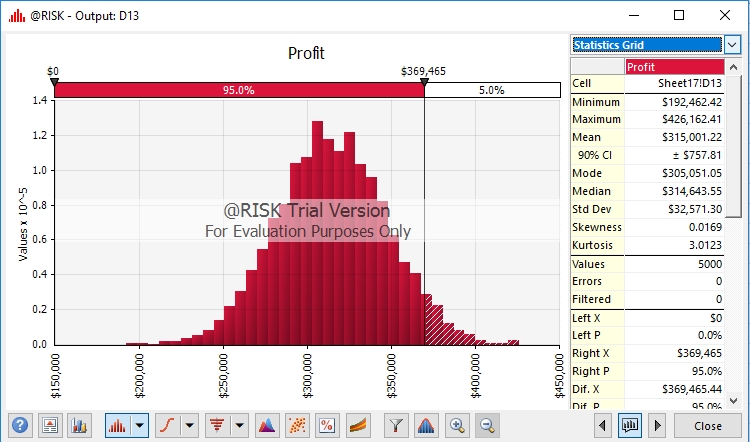This screenshot has width=750, height=442.
Task: Click the right delimiter marker at $369,465
Action: coord(424,84)
